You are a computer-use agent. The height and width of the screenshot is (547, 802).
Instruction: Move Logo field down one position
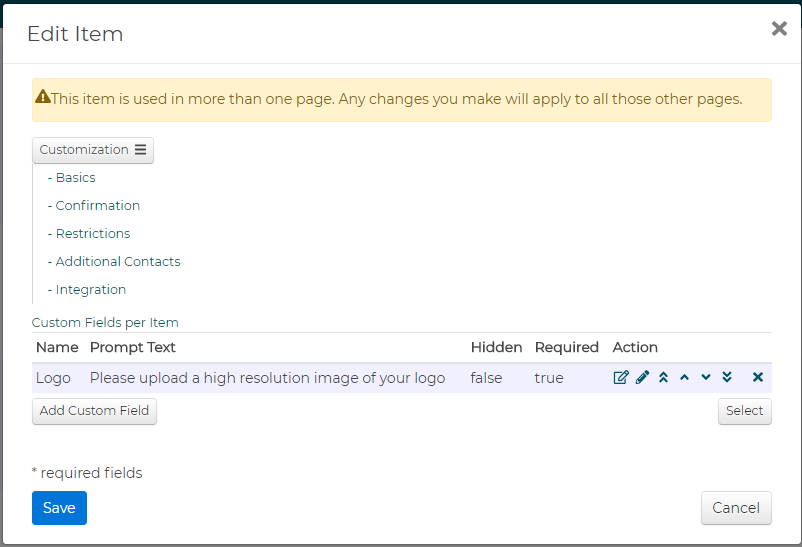coord(706,378)
